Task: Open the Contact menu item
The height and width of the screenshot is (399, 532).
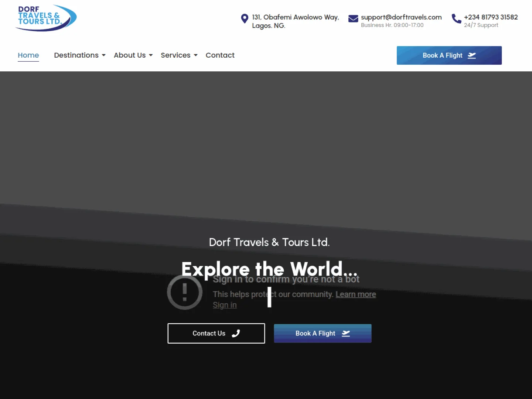Action: click(220, 55)
